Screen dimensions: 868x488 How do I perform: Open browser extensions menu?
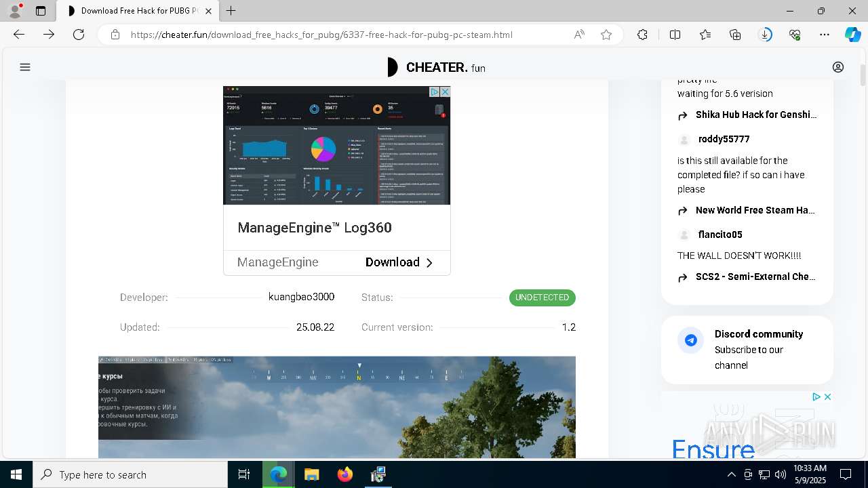642,35
